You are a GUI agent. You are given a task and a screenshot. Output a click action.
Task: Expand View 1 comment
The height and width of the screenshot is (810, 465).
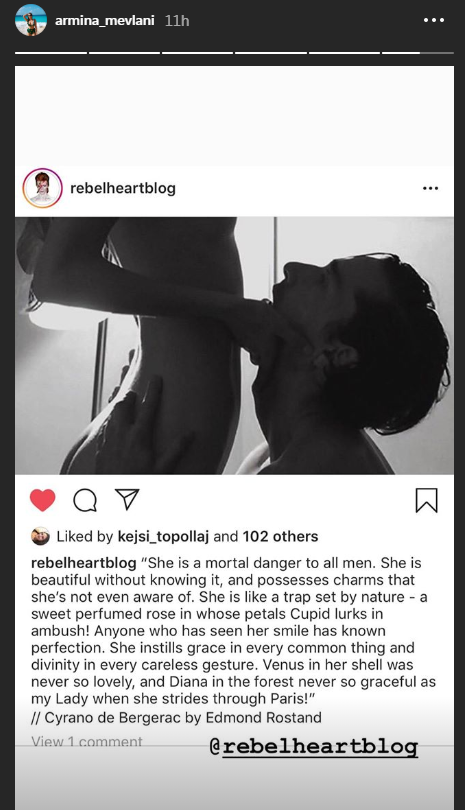(x=87, y=742)
